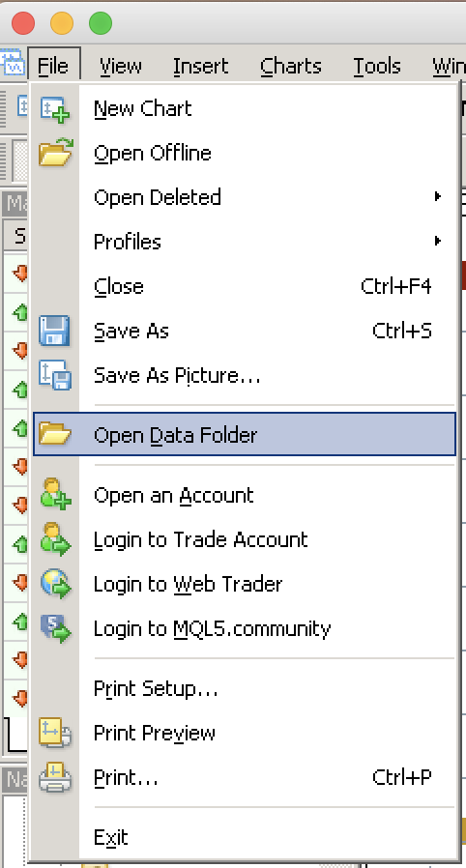Click the Save As floppy disk icon
This screenshot has width=466, height=868.
coord(55,331)
